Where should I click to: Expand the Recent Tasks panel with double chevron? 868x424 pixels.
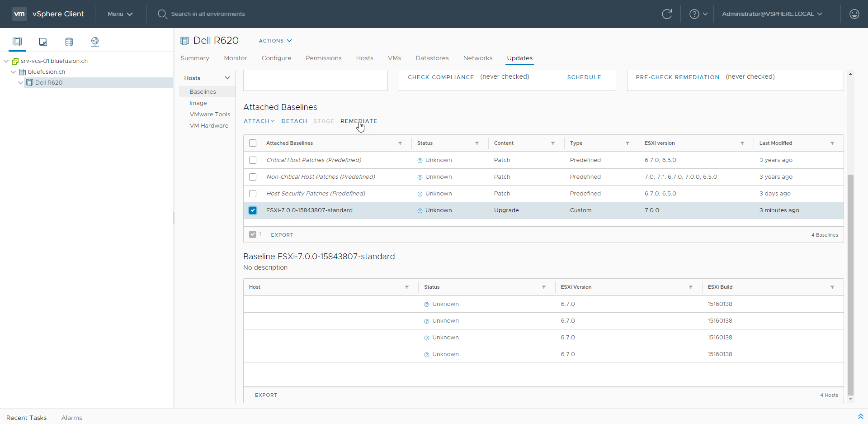click(x=860, y=417)
